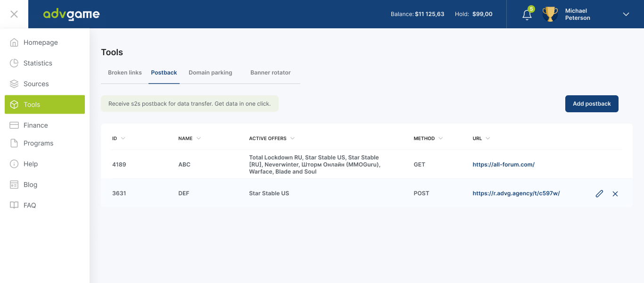Sort by ACTIVE OFFERS column chevron
The image size is (644, 283).
tap(292, 138)
